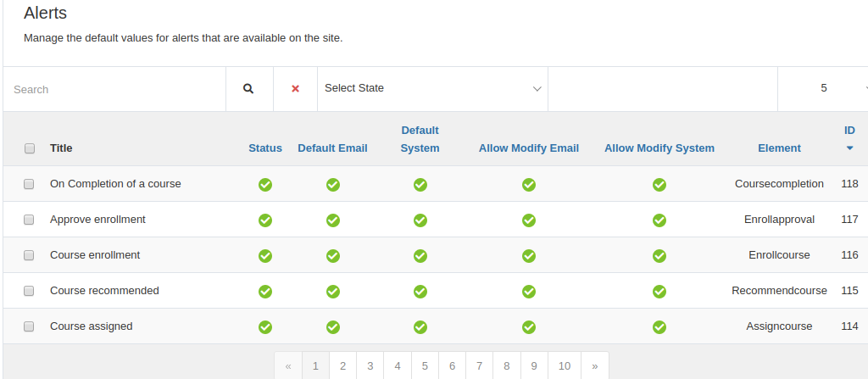The width and height of the screenshot is (868, 379).
Task: Toggle Default Email icon for Course assigned
Action: pos(332,327)
